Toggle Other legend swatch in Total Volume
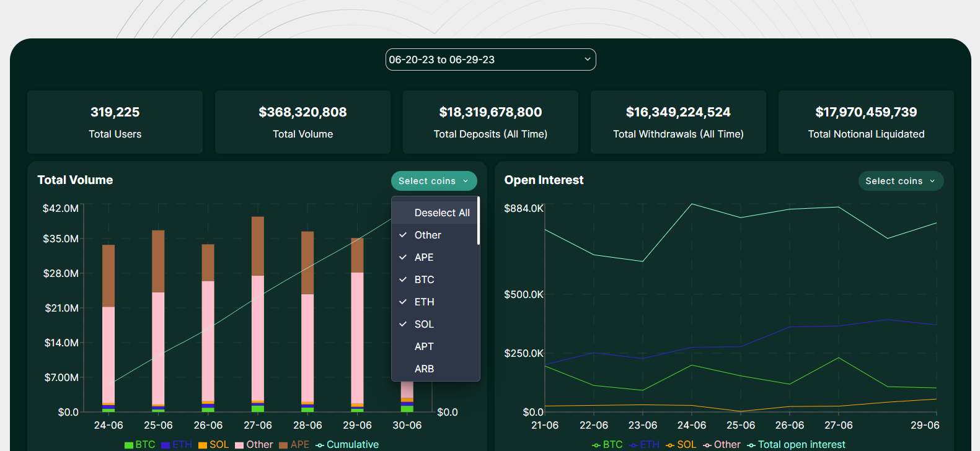This screenshot has height=451, width=980. [239, 445]
